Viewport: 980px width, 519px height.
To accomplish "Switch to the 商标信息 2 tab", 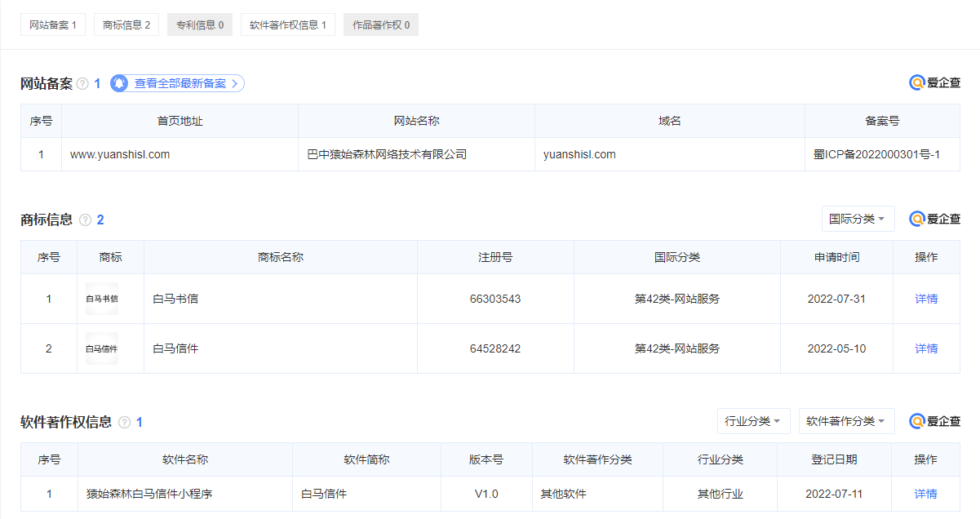I will point(126,25).
